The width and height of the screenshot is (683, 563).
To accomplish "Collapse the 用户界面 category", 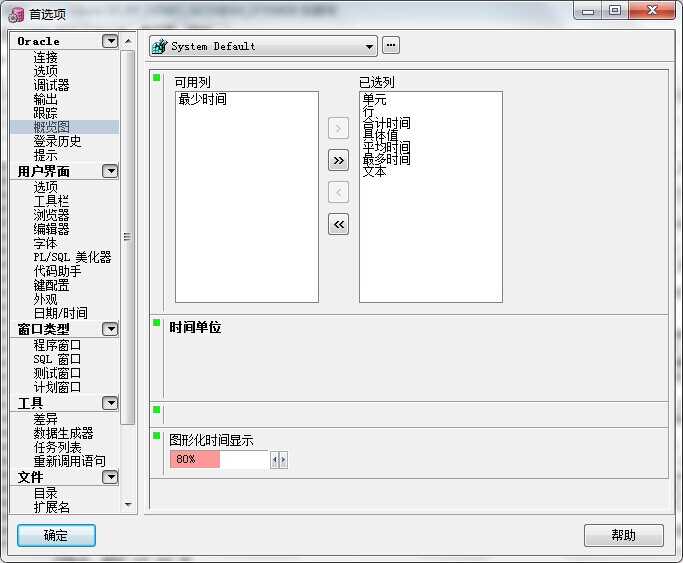I will coord(110,171).
